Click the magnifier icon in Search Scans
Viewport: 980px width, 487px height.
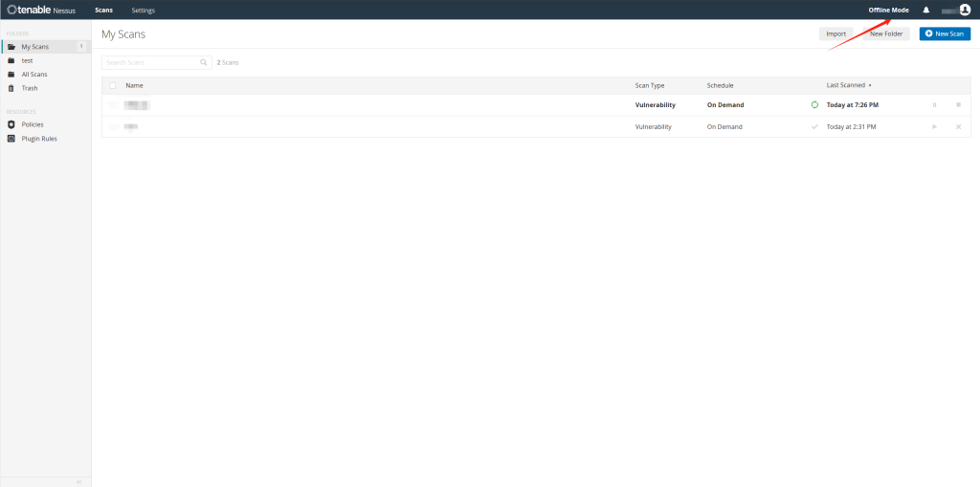pyautogui.click(x=204, y=62)
